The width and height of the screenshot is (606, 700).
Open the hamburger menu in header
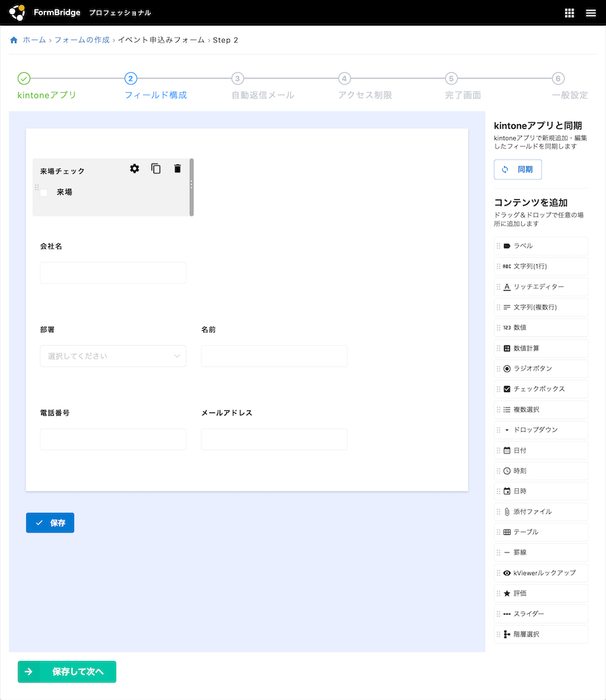(x=591, y=13)
